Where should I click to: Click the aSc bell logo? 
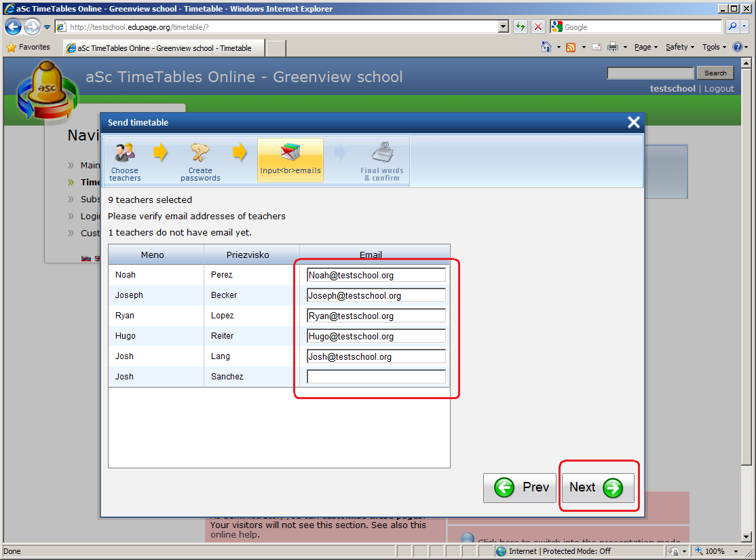(46, 92)
